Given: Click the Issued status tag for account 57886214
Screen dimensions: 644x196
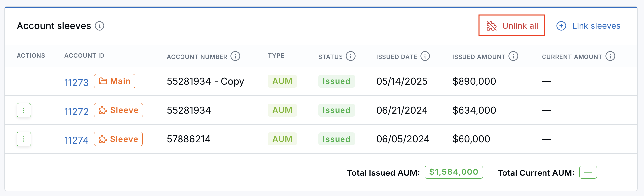Looking at the screenshot, I should pos(337,139).
